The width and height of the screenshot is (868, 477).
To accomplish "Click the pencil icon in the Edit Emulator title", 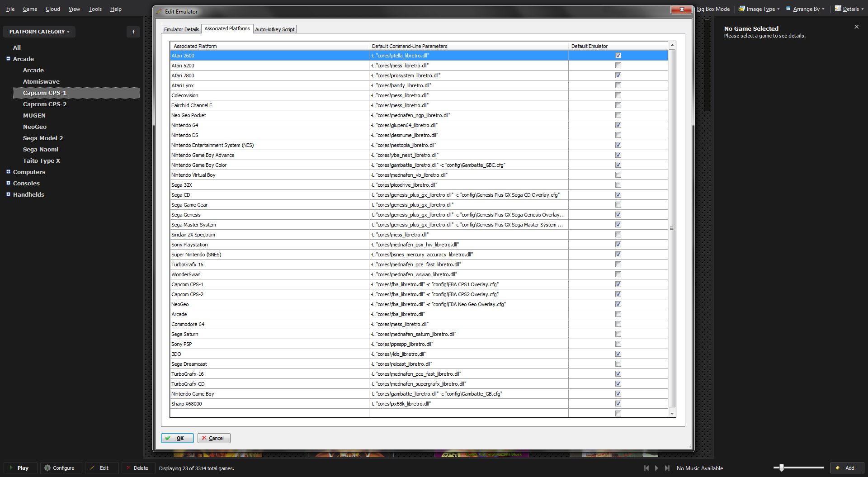I will pos(159,12).
